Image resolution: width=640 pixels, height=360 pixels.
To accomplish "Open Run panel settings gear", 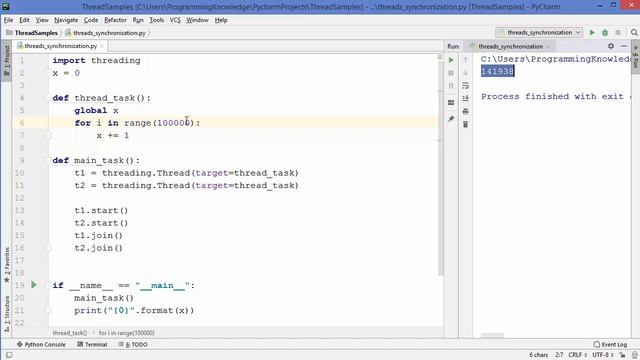I will (611, 46).
